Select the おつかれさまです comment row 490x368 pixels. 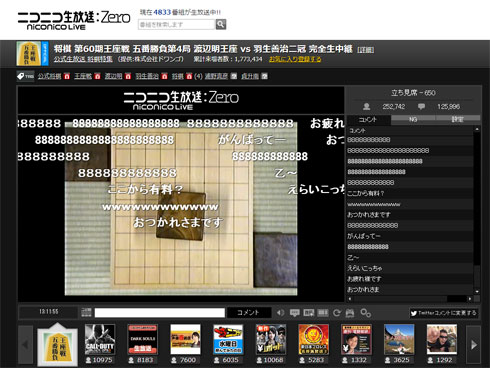(410, 215)
